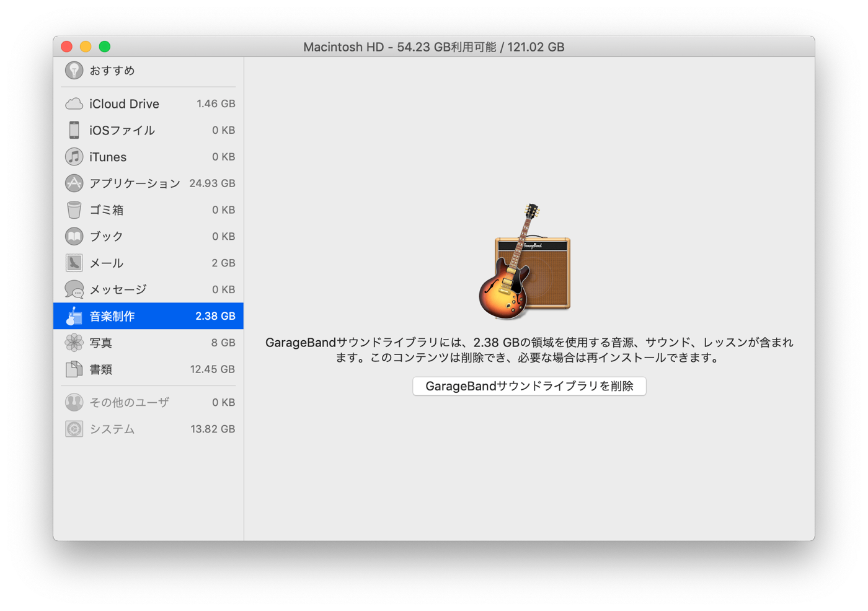Click the GarageBand description text
The height and width of the screenshot is (611, 868).
pos(529,350)
